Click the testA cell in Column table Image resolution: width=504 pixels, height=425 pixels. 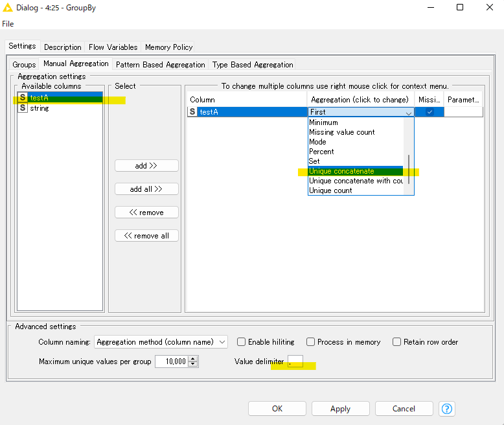(x=247, y=112)
